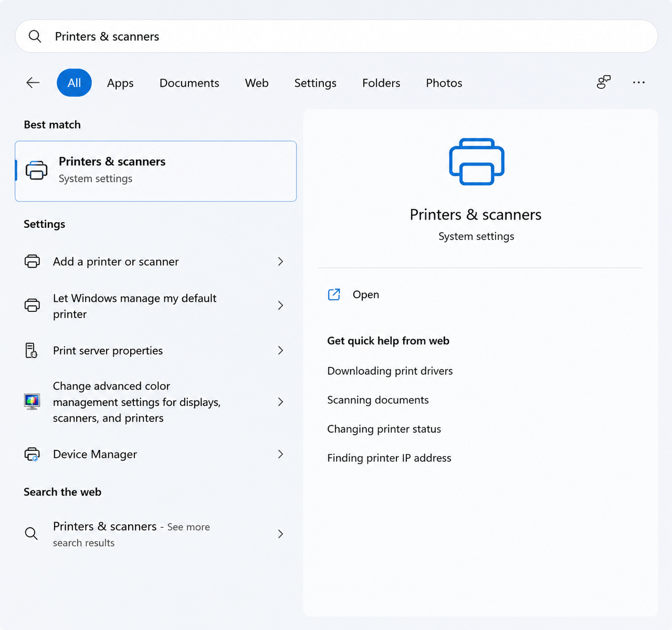The width and height of the screenshot is (672, 630).
Task: Select the Printers & scanners best match result
Action: tap(156, 171)
